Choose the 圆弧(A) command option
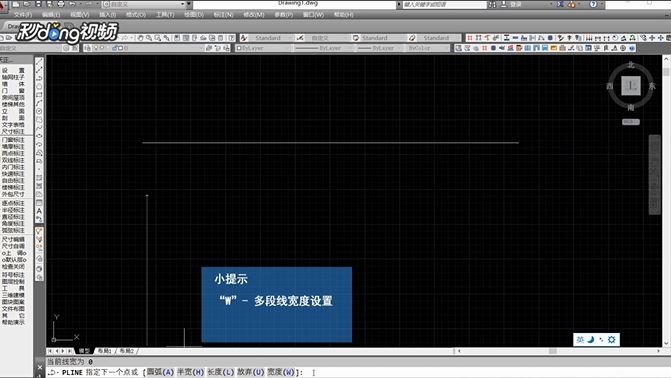Image resolution: width=671 pixels, height=378 pixels. pos(160,372)
